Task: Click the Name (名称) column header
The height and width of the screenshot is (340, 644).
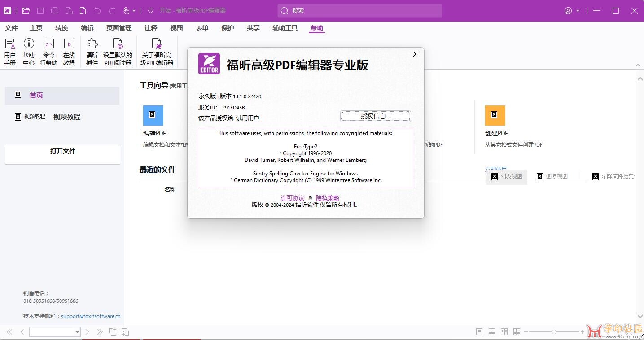Action: click(x=170, y=190)
